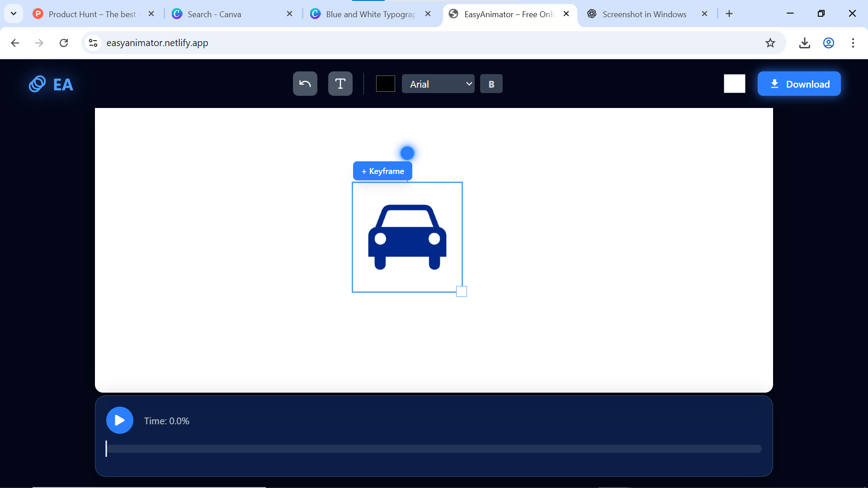Add a keyframe with + Keyframe

point(382,171)
